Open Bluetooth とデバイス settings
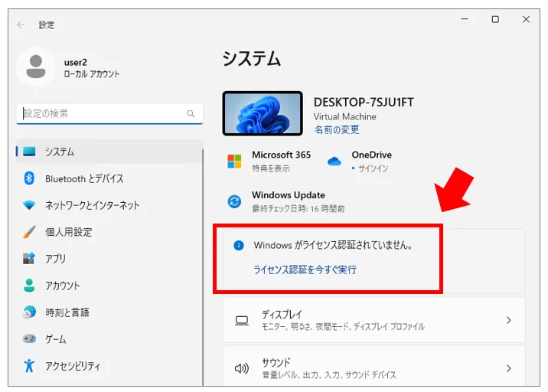This screenshot has height=392, width=548. point(109,178)
